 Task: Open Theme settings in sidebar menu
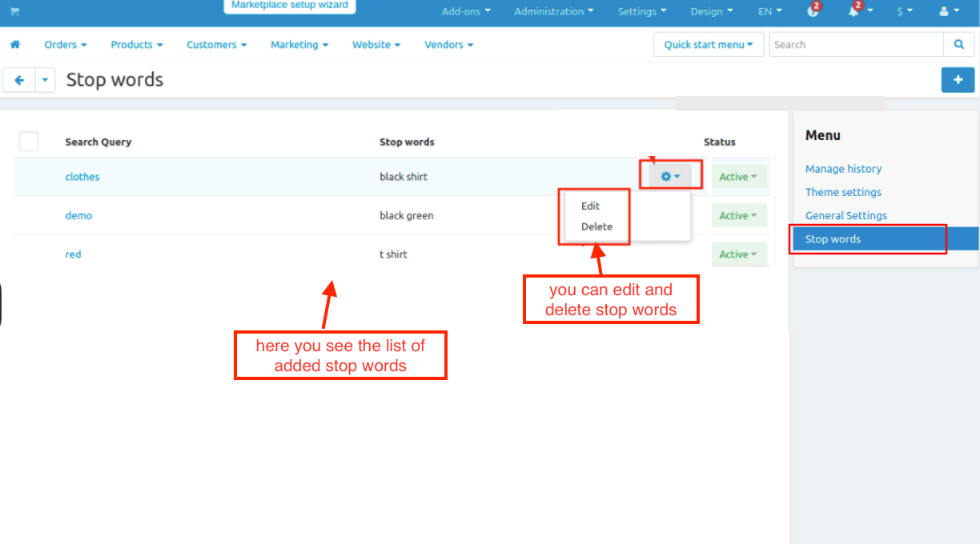click(x=843, y=192)
